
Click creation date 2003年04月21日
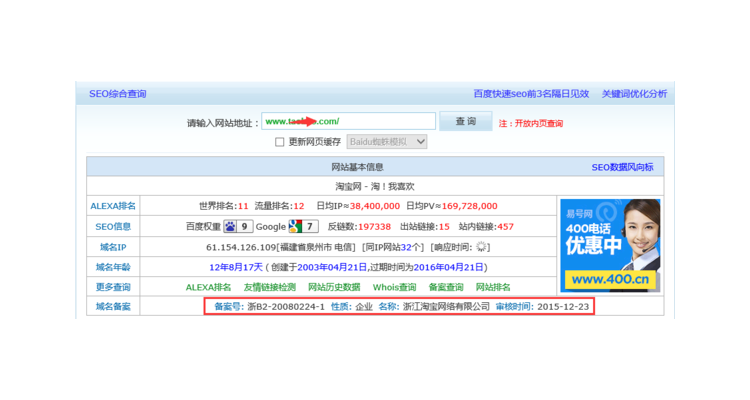pos(332,267)
